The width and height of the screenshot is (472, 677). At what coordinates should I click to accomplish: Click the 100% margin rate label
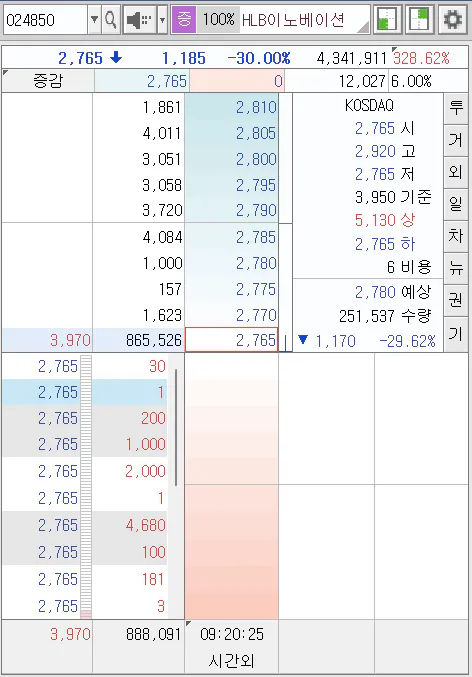[x=219, y=19]
